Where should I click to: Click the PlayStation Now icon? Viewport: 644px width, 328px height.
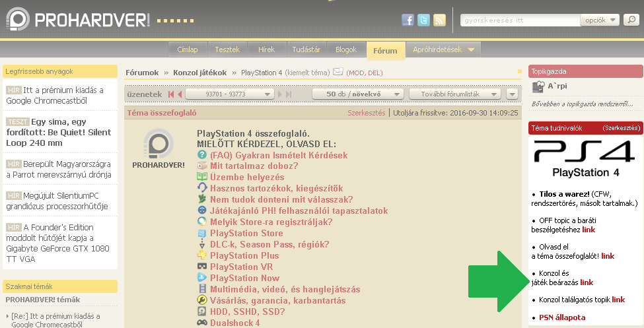point(201,277)
